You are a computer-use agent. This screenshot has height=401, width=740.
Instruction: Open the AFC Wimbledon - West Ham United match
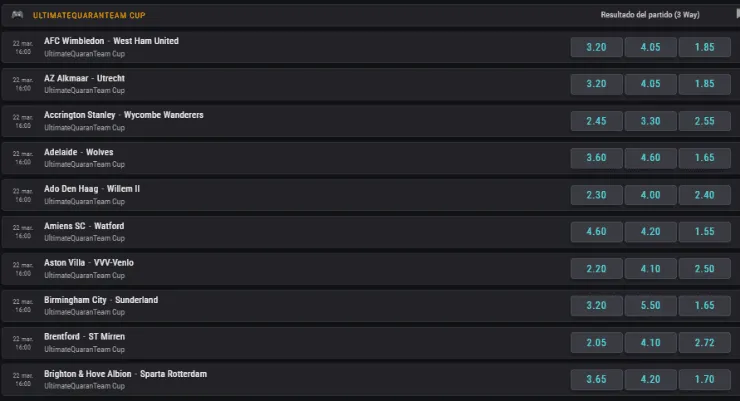[x=111, y=41]
